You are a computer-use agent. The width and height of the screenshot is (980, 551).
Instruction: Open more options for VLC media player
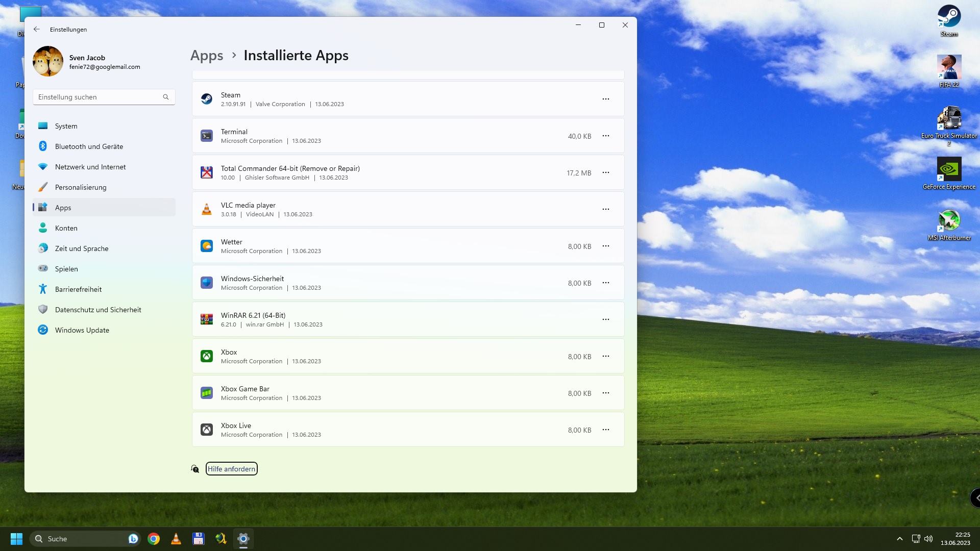(606, 209)
